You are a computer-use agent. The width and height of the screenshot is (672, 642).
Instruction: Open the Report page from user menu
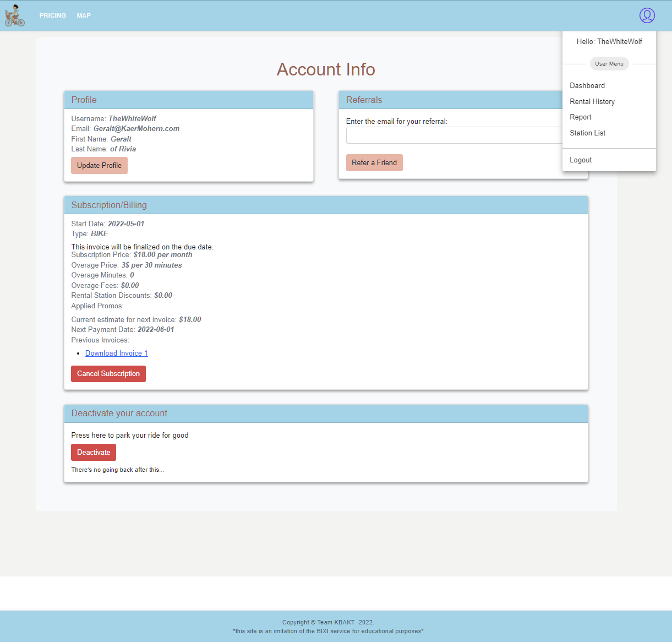click(x=581, y=117)
